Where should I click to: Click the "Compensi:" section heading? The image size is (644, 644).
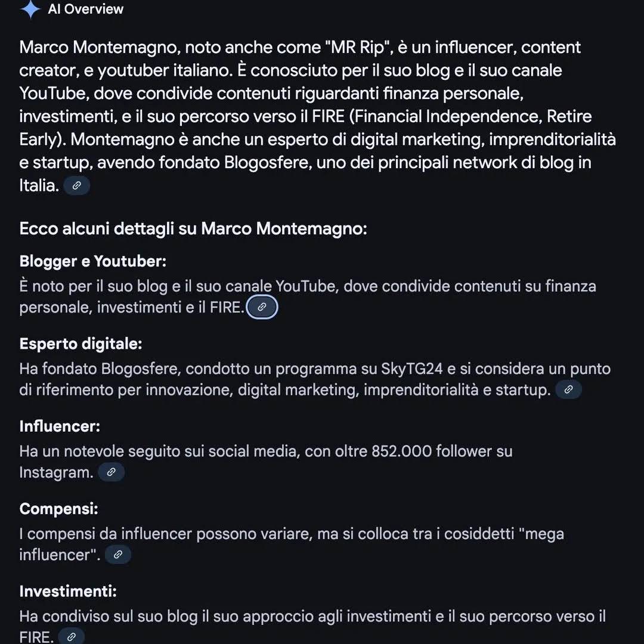click(58, 509)
